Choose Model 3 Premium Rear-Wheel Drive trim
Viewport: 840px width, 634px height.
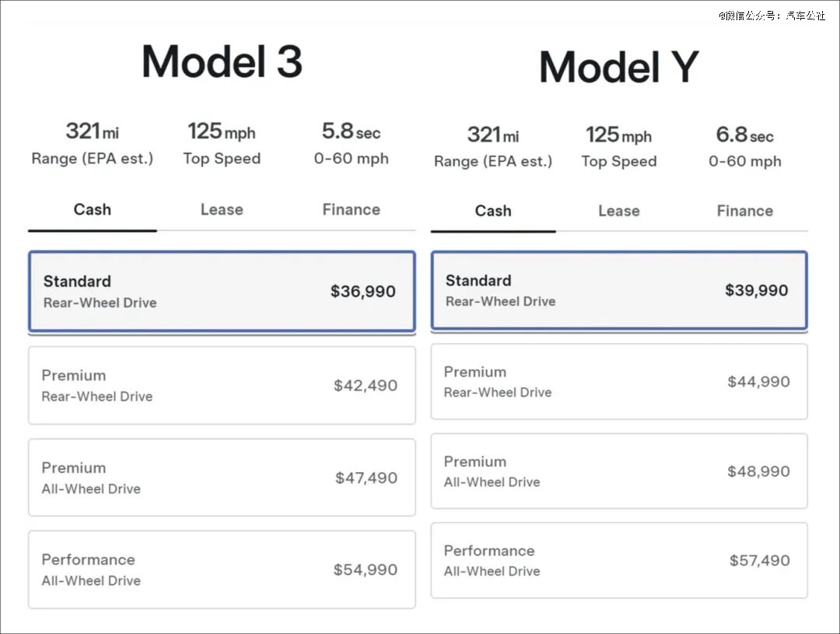pyautogui.click(x=222, y=385)
